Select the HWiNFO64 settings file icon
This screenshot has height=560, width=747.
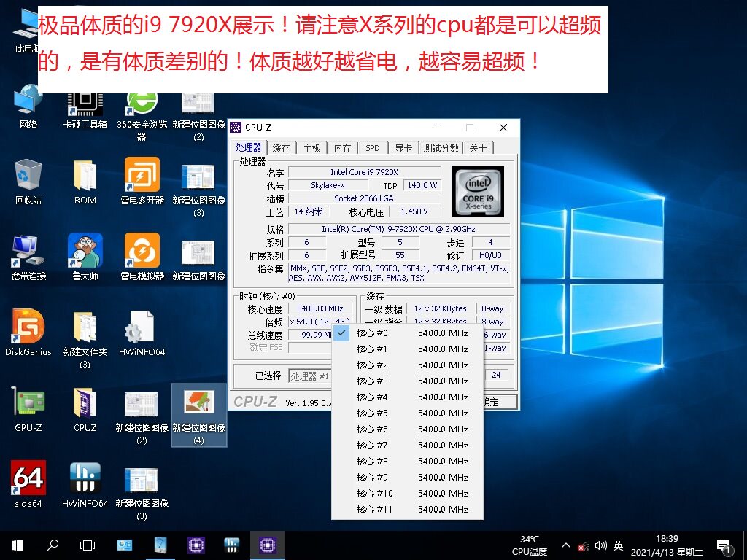pyautogui.click(x=142, y=333)
